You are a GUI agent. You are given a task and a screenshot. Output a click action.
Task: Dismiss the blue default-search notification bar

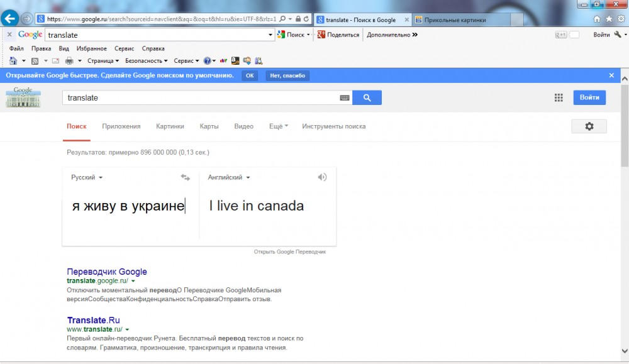tap(611, 75)
